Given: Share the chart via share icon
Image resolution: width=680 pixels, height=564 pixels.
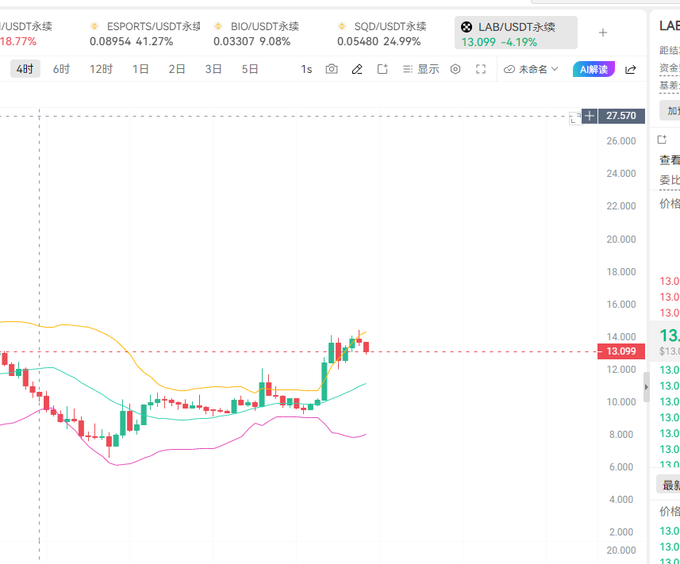Looking at the screenshot, I should pyautogui.click(x=630, y=69).
